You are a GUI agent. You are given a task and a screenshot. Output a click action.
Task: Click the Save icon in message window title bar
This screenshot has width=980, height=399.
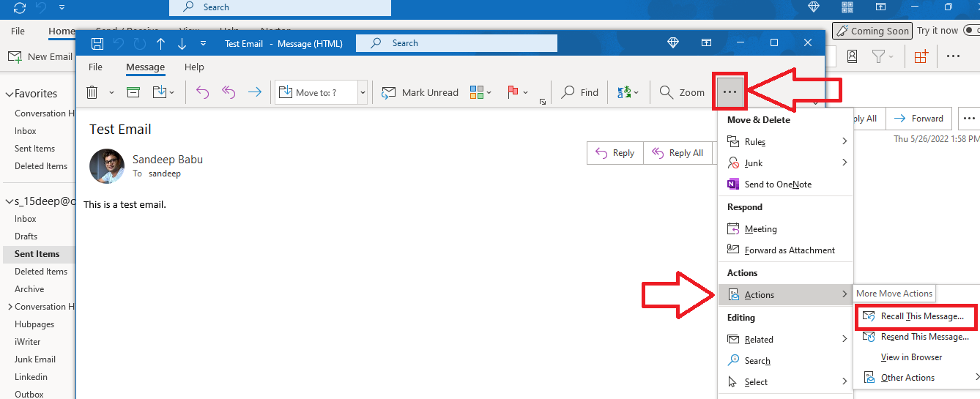click(x=97, y=43)
